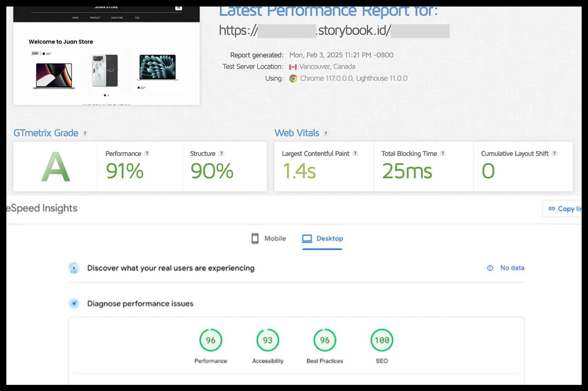Click the desktop monitor icon
Image resolution: width=588 pixels, height=391 pixels.
click(307, 239)
